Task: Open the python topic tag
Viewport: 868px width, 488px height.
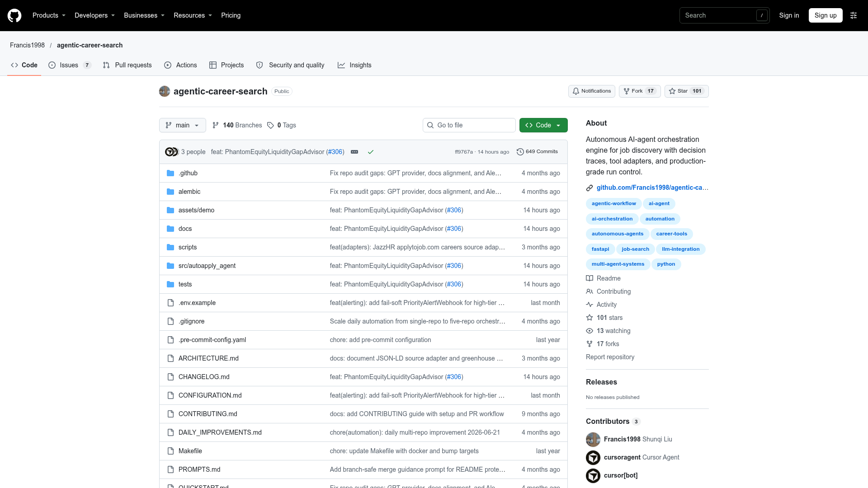Action: [666, 264]
